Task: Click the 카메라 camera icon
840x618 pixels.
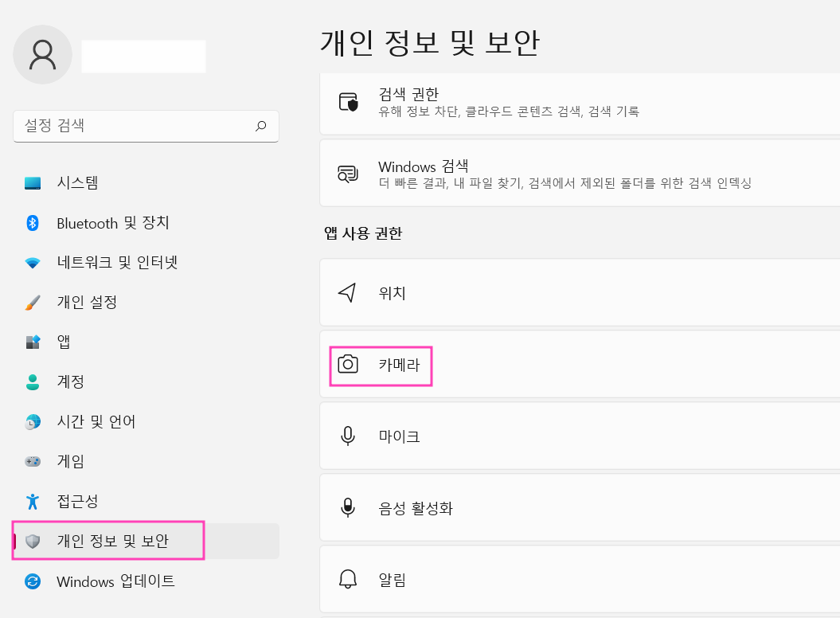Action: pos(348,365)
